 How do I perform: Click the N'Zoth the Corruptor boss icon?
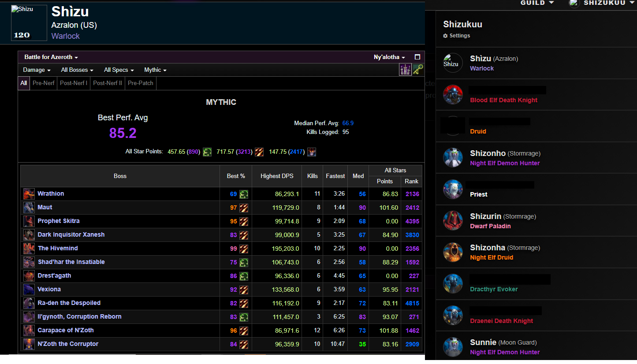[29, 344]
